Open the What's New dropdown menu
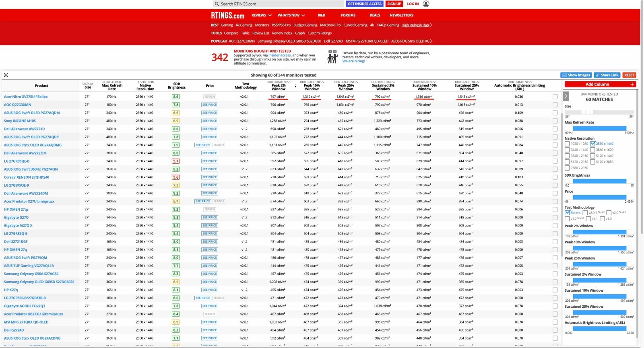The image size is (644, 348). point(291,15)
